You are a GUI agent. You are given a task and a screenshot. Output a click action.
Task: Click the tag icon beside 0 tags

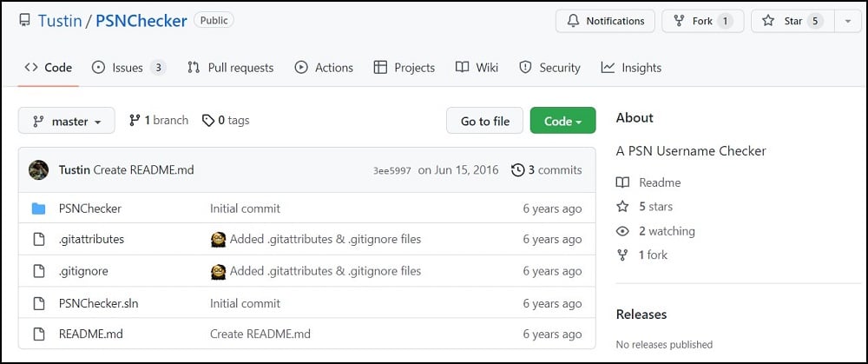(208, 121)
